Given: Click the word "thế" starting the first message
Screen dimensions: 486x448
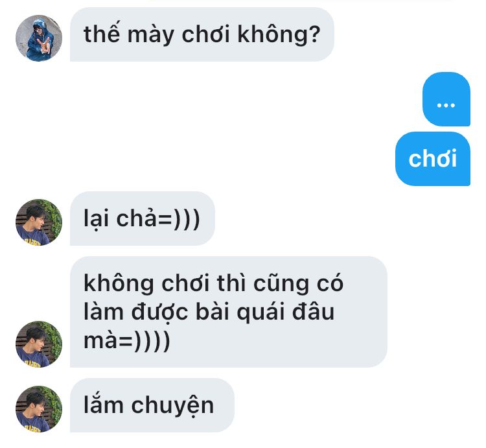Looking at the screenshot, I should pyautogui.click(x=102, y=32).
